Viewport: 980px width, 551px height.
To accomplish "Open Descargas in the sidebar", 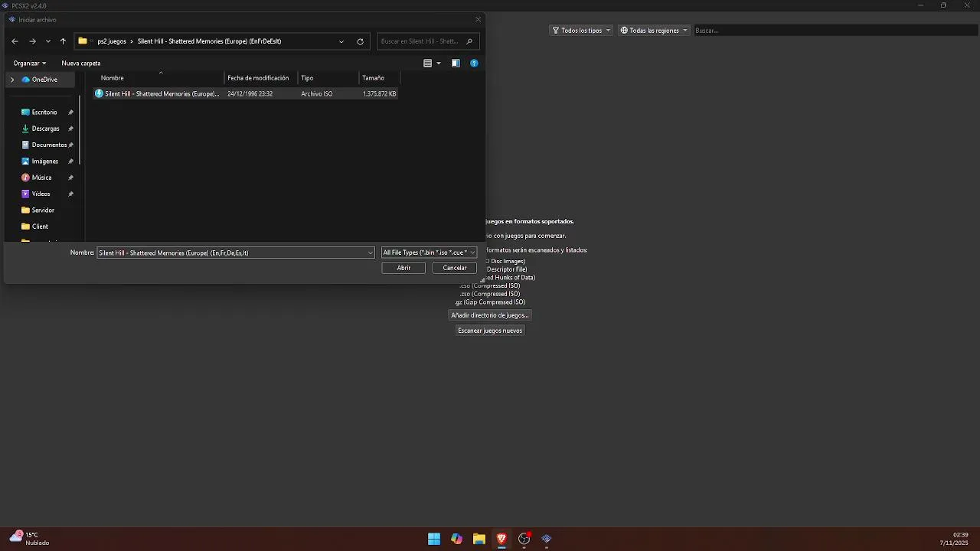I will [x=45, y=129].
